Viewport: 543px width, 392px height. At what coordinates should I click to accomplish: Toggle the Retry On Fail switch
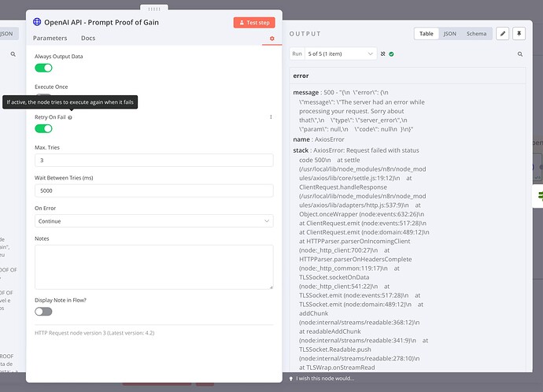point(43,129)
